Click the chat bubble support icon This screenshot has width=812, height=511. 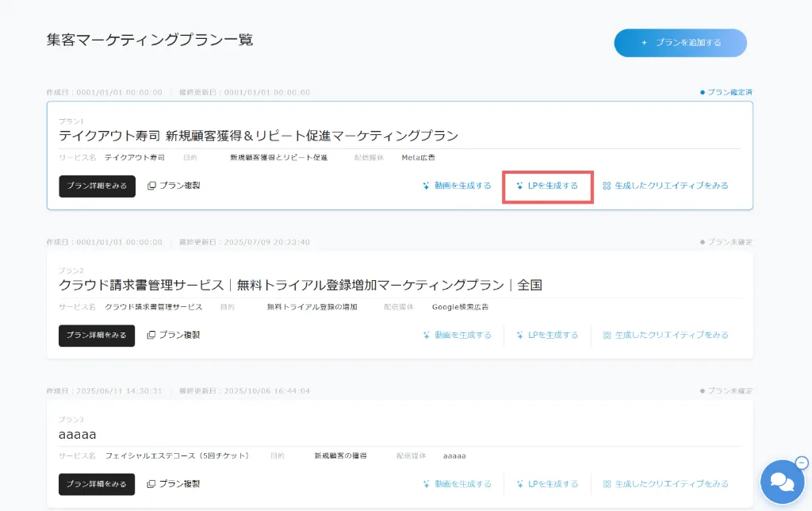click(781, 482)
